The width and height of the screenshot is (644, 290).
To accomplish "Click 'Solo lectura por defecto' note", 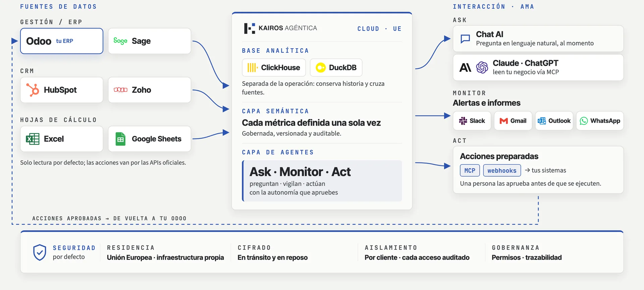I will click(x=103, y=163).
